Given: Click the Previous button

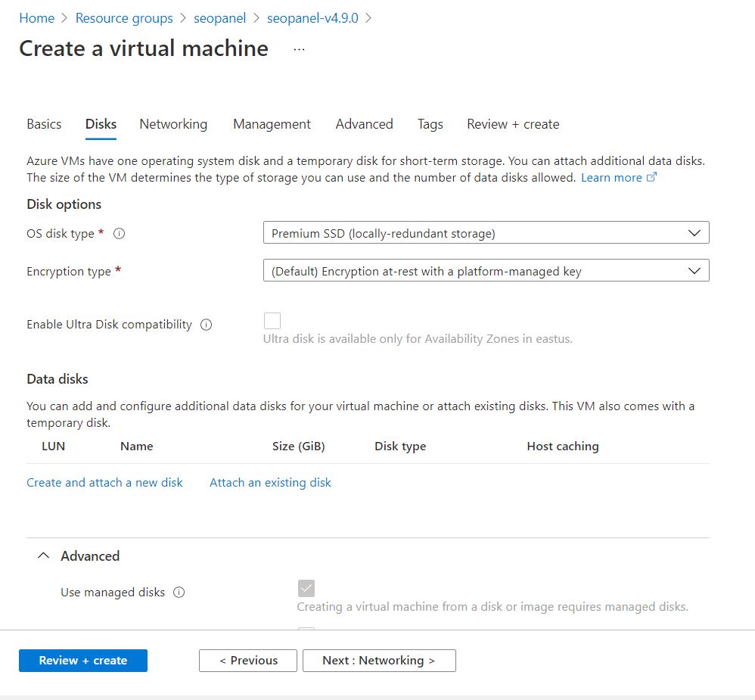Looking at the screenshot, I should [x=248, y=661].
